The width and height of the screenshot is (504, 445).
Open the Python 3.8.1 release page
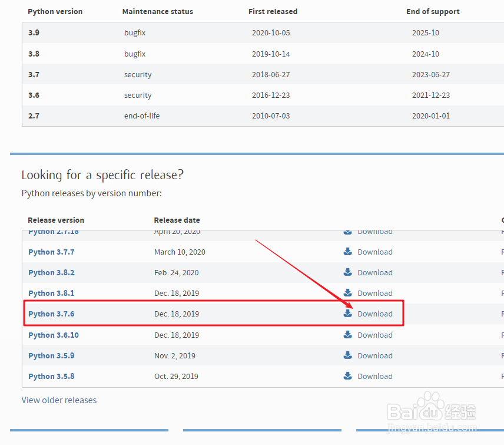(x=51, y=293)
